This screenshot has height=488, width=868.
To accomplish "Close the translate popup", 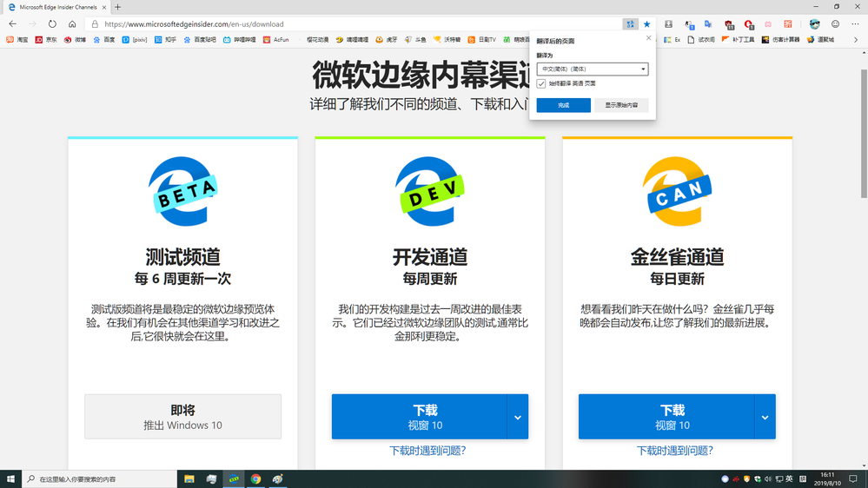I will [649, 38].
